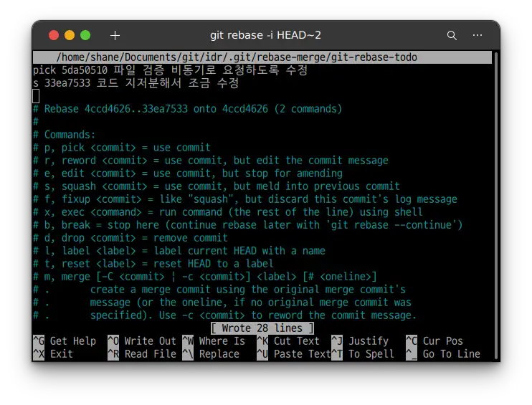This screenshot has height=405, width=532.
Task: Click the ^G Get Help shortcut
Action: [65, 341]
